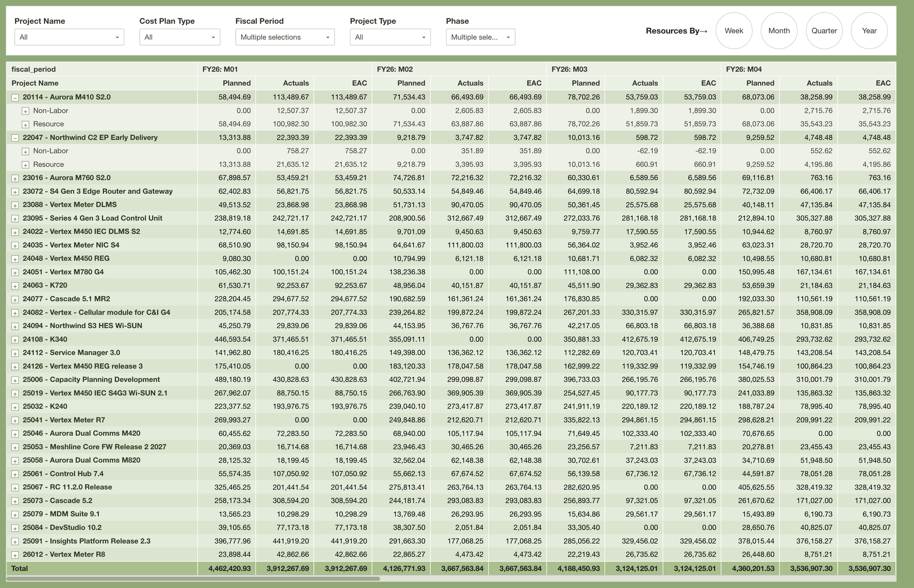Expand Resource under 20114 - Aurora M410 S2.0
This screenshot has width=914, height=588.
[26, 124]
